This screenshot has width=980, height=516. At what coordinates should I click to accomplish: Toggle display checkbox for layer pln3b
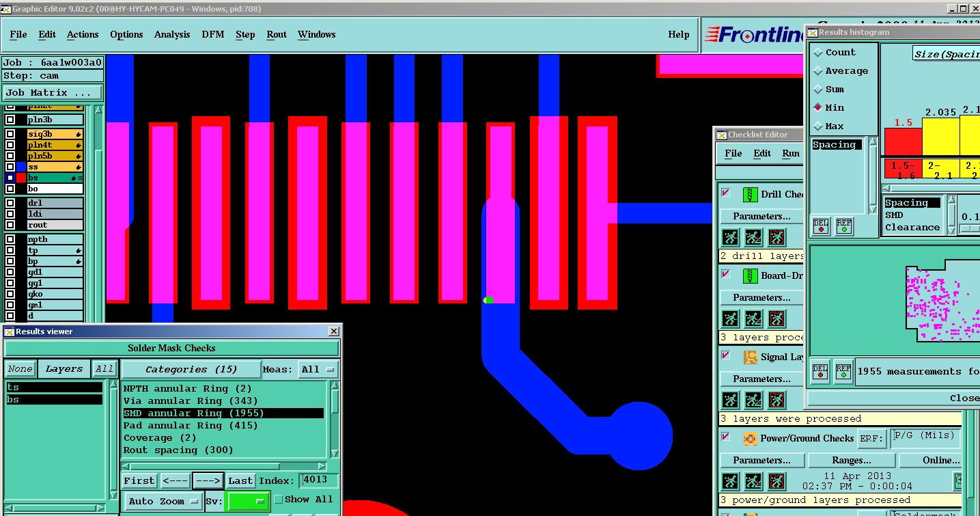point(10,120)
